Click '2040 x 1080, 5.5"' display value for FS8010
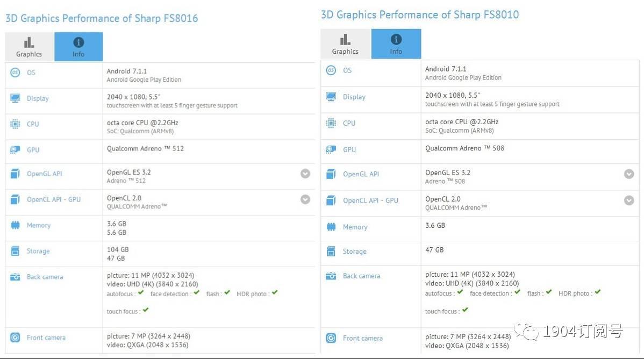644x359 pixels. point(453,95)
